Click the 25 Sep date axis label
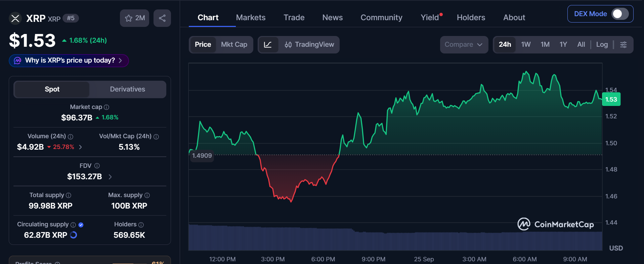Viewport: 644px width, 264px height. (424, 259)
